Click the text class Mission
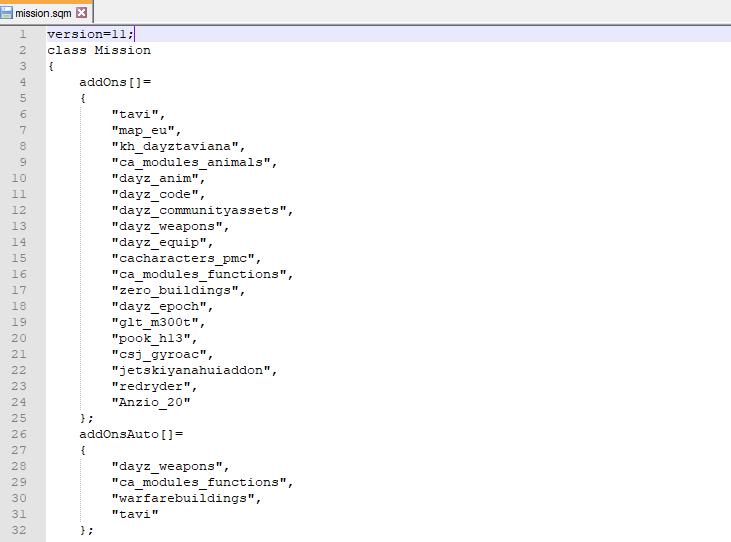Viewport: 731px width, 542px height. point(99,50)
